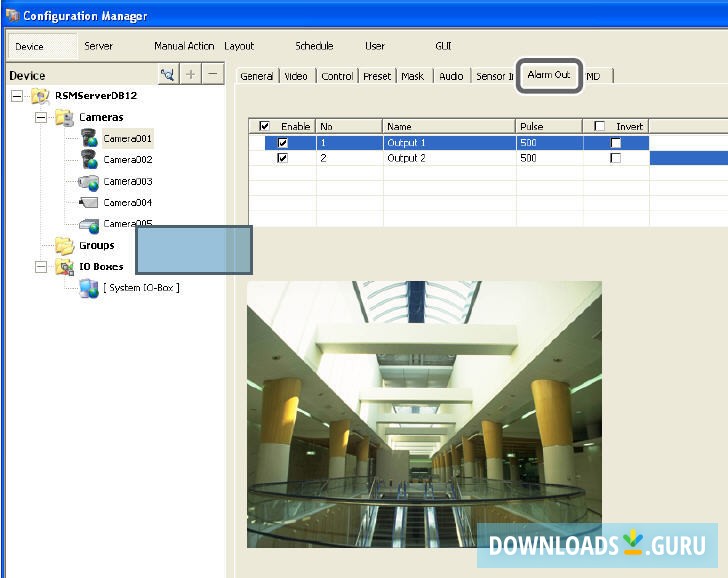The width and height of the screenshot is (728, 578).
Task: Click the Groups folder icon
Action: click(65, 246)
